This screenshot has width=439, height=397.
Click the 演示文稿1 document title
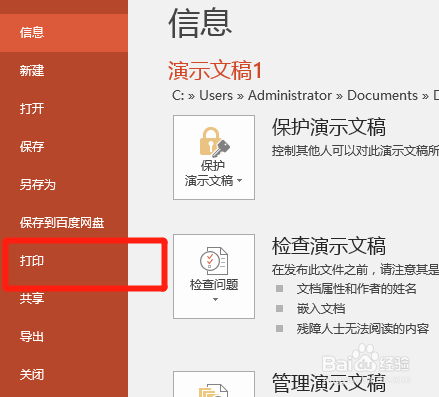click(215, 71)
